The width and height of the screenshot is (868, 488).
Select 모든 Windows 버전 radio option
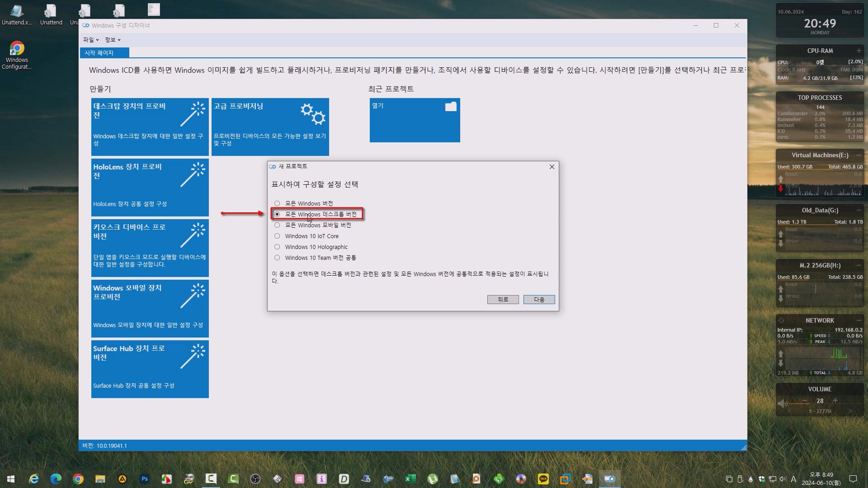pos(277,203)
